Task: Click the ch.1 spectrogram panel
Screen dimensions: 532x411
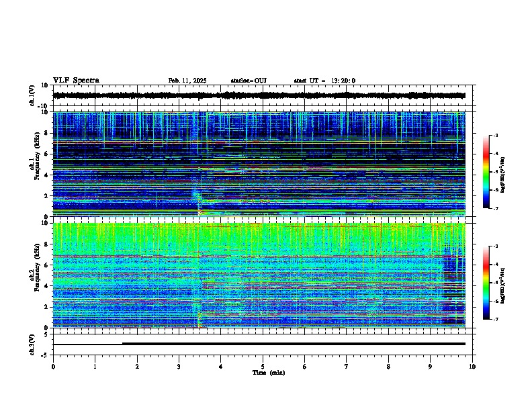Action: (x=259, y=164)
